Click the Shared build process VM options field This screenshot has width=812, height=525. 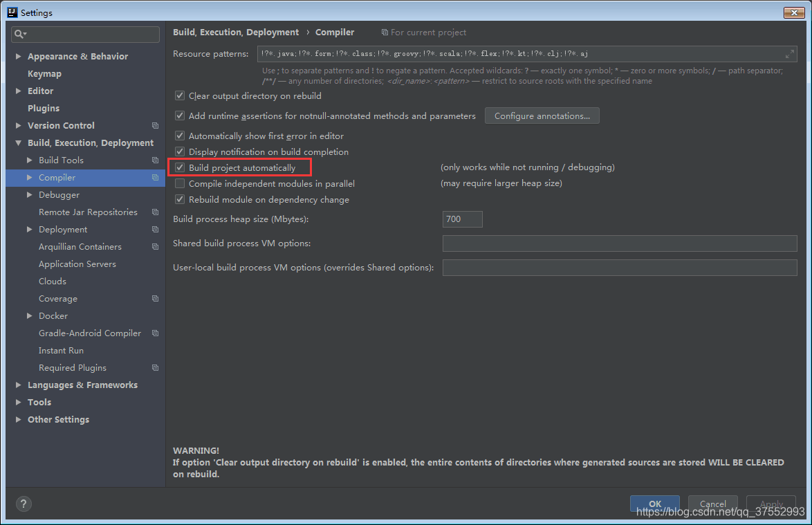[619, 243]
